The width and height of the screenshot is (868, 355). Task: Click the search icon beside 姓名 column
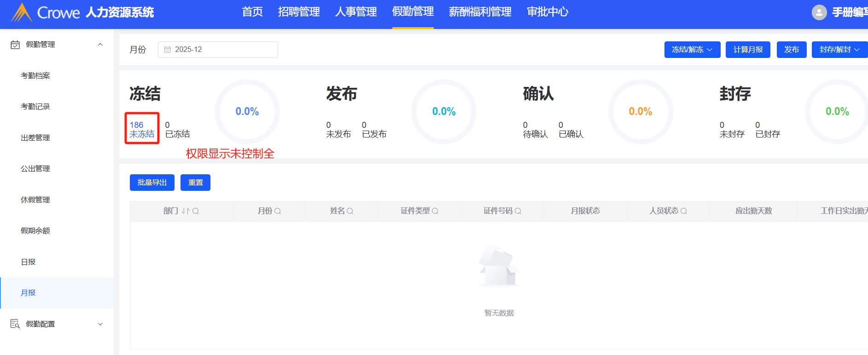pos(350,211)
